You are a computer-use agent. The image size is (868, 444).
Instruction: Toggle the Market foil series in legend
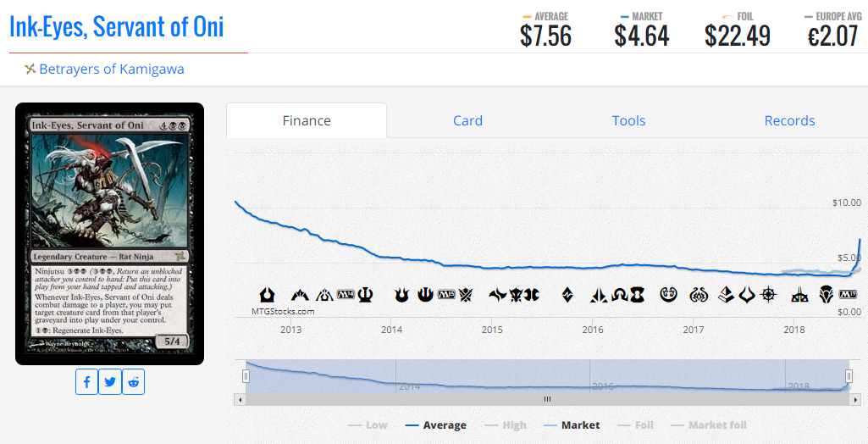point(709,425)
